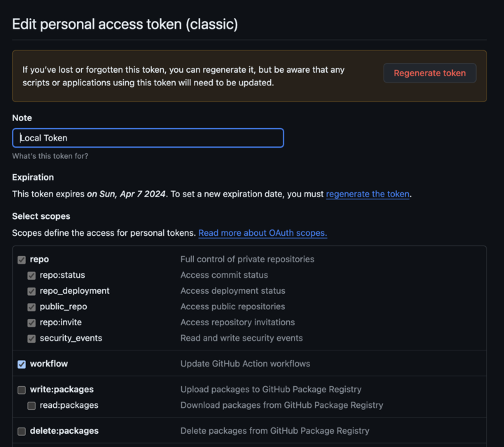Click 'Upload packages to GitHub Package Registry' text
The height and width of the screenshot is (447, 504).
[271, 389]
